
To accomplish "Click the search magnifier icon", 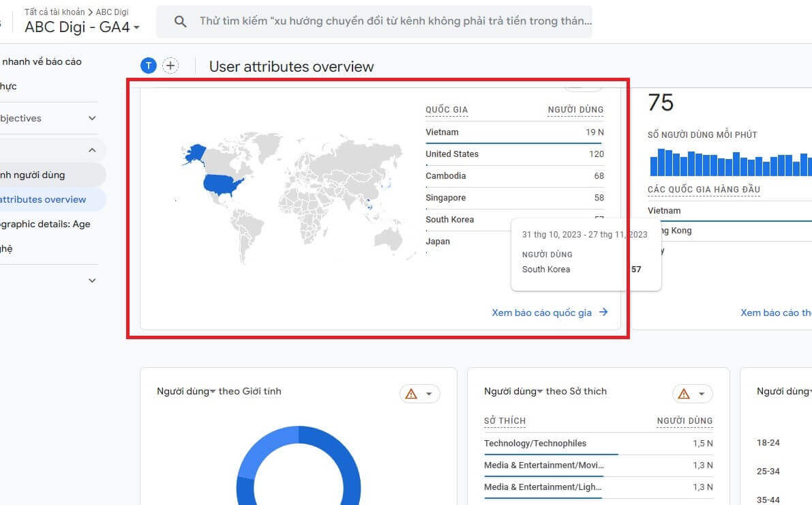I will point(180,22).
